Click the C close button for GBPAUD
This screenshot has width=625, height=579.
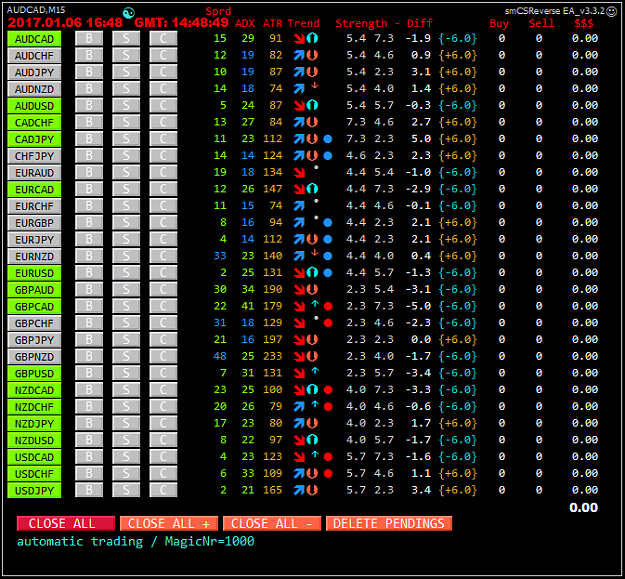[163, 290]
